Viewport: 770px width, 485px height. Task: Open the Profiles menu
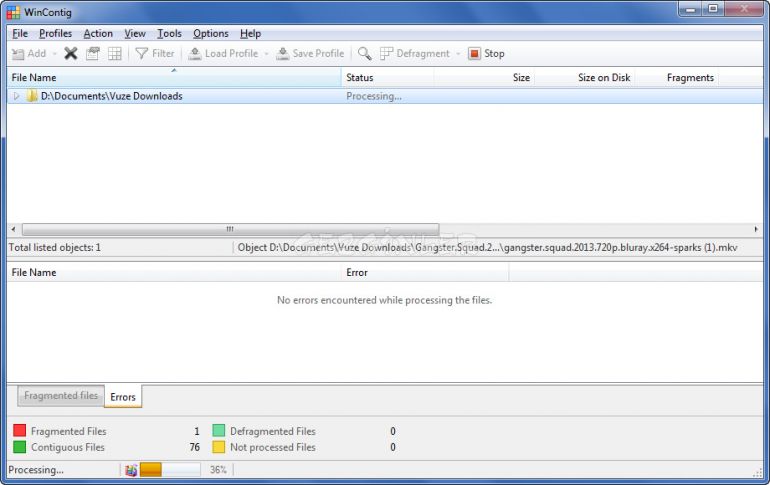click(x=55, y=33)
